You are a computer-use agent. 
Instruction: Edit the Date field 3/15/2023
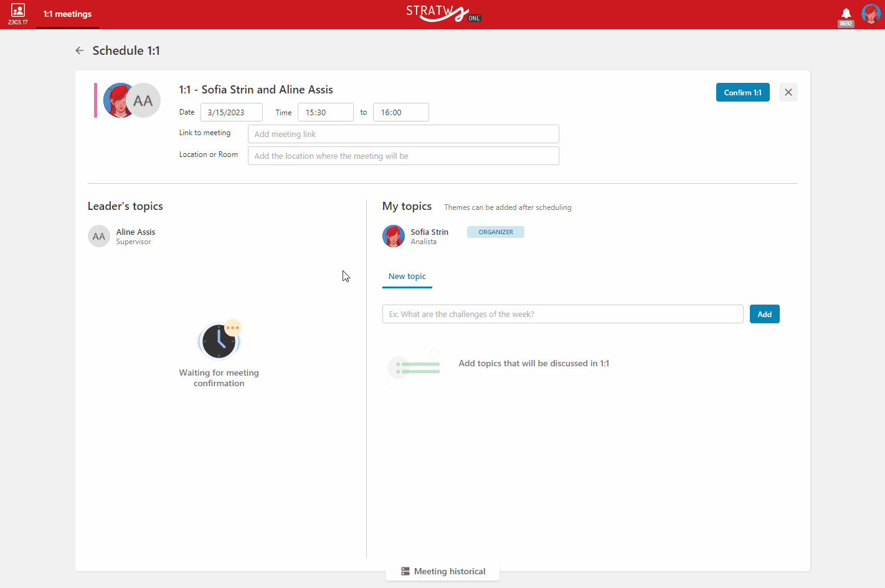(232, 112)
